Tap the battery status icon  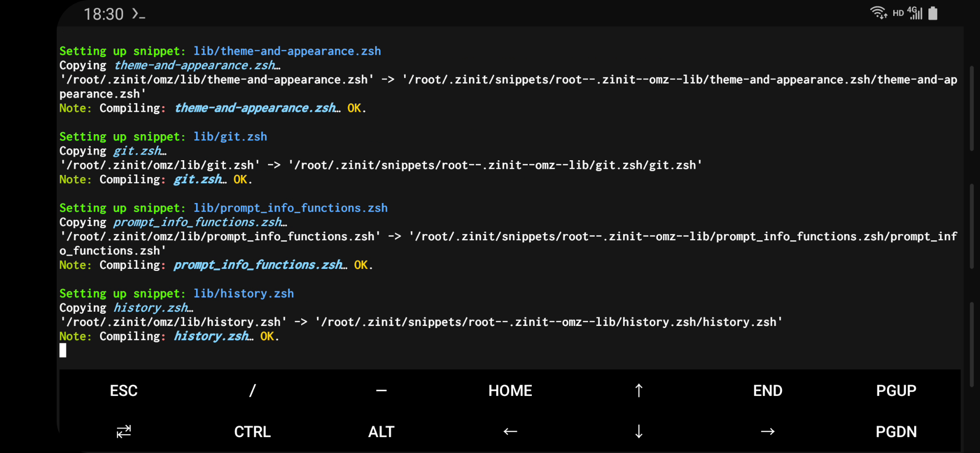point(933,13)
